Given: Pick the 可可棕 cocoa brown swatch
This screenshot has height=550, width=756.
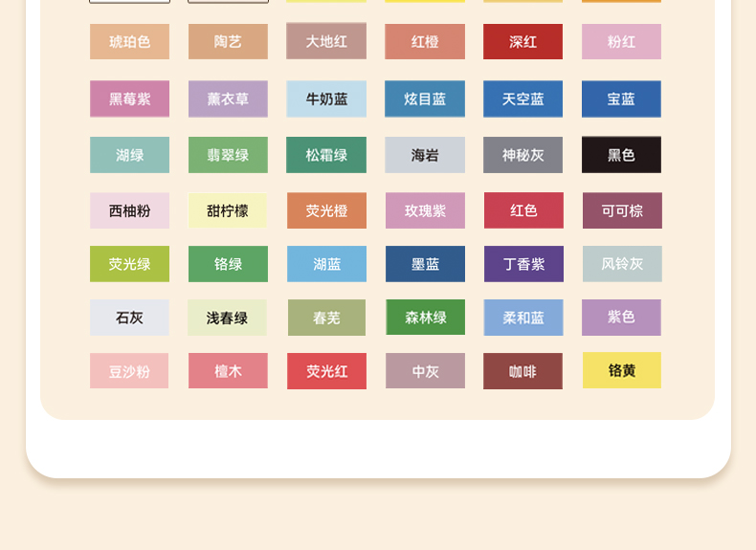Looking at the screenshot, I should point(622,211).
